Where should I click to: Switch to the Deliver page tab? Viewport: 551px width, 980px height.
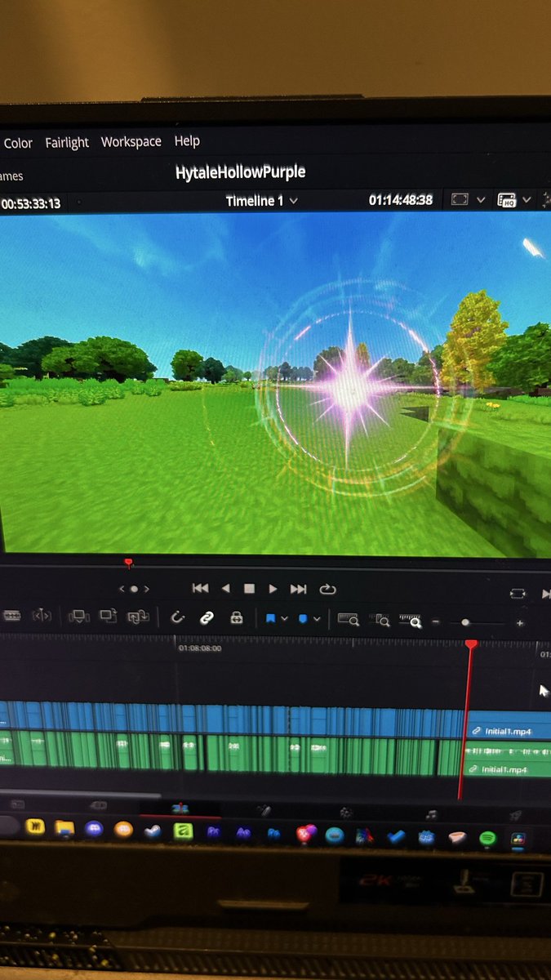pyautogui.click(x=516, y=814)
